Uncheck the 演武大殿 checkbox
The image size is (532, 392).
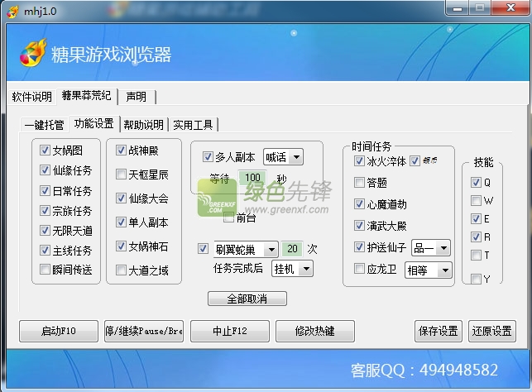click(359, 225)
